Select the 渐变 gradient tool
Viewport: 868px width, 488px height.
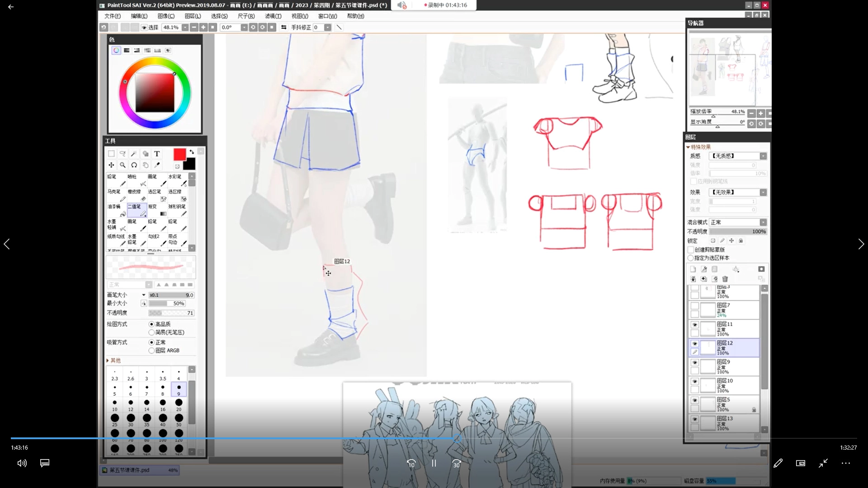(157, 210)
